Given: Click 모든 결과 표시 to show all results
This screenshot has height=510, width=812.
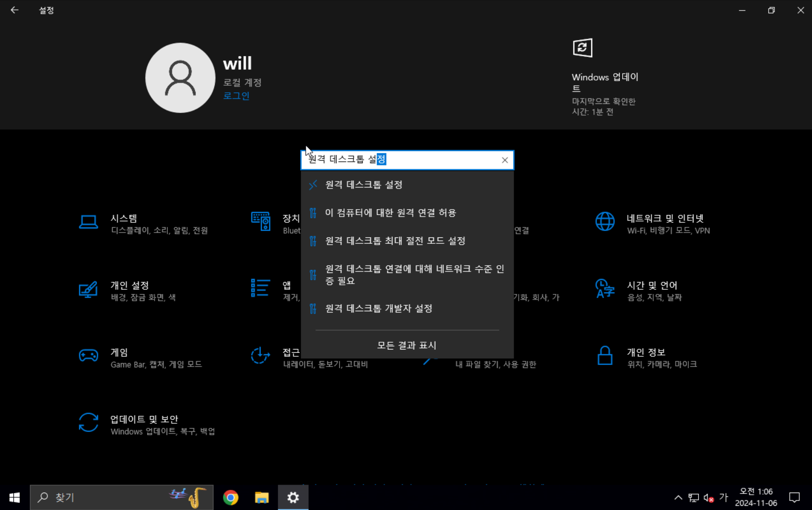Looking at the screenshot, I should point(407,345).
